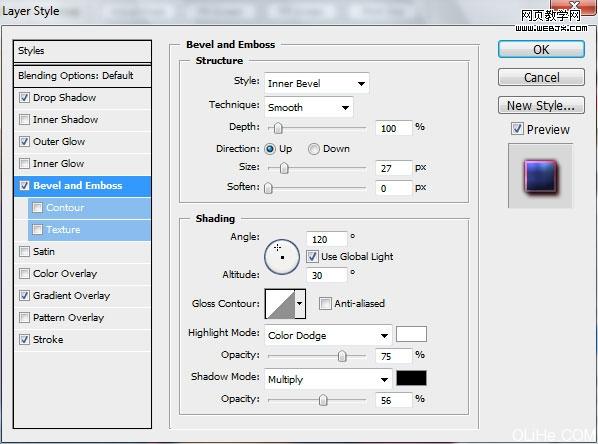Screen dimensions: 598x444
Task: Click the Size value field showing 27
Action: click(x=394, y=168)
